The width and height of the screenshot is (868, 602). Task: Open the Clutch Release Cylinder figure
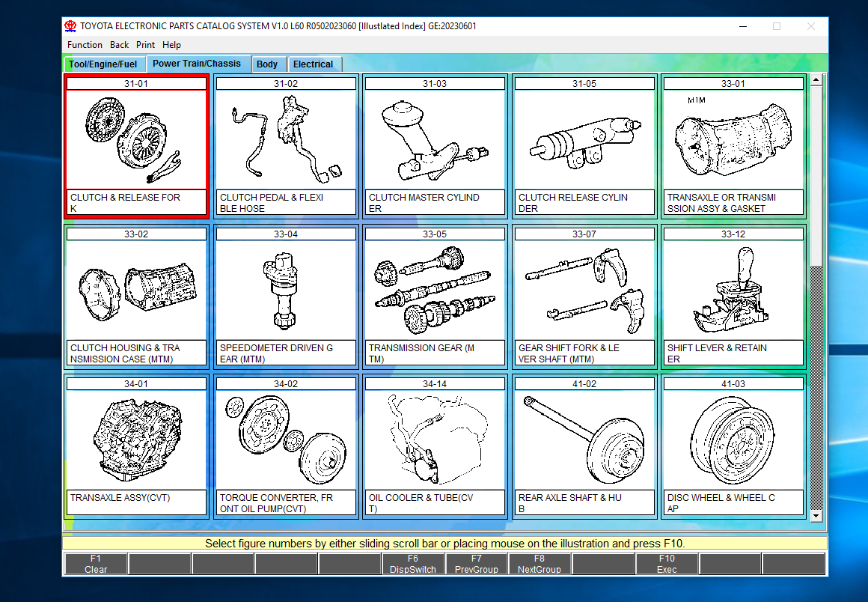[x=584, y=139]
